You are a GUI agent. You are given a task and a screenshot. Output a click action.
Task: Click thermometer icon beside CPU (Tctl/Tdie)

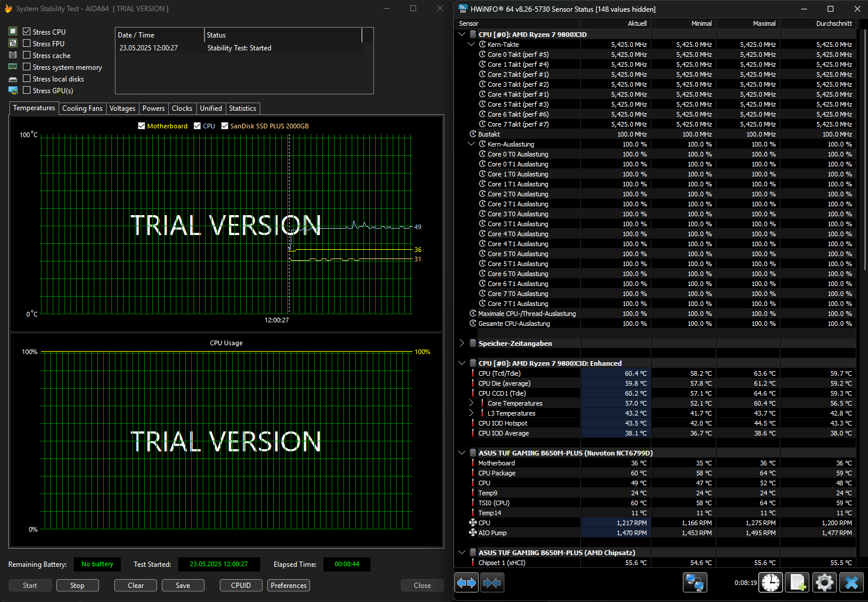(473, 373)
